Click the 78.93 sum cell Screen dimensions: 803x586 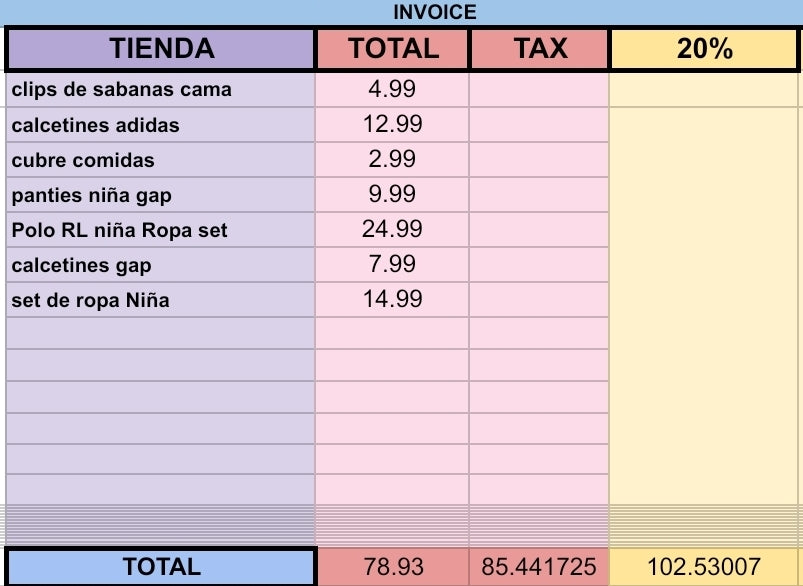tap(392, 566)
